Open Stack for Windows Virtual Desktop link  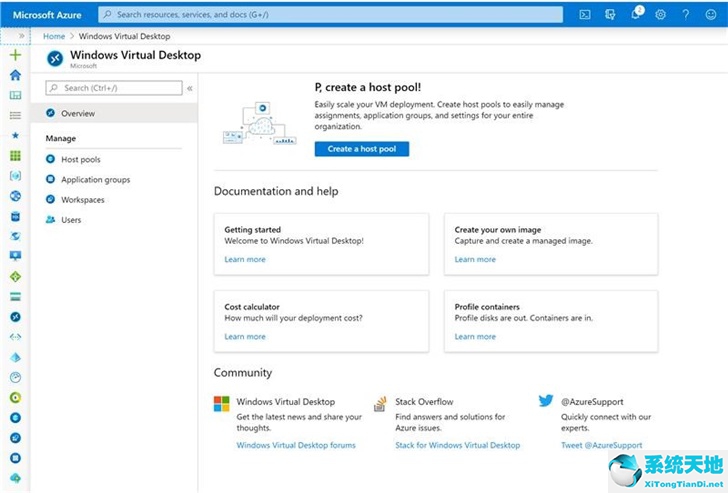[x=457, y=445]
